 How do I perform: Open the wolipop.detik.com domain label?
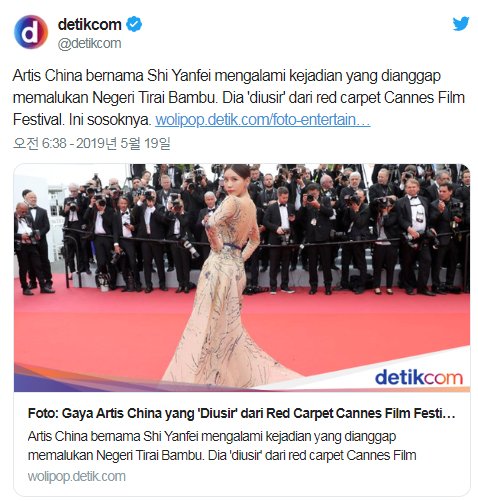pyautogui.click(x=77, y=476)
